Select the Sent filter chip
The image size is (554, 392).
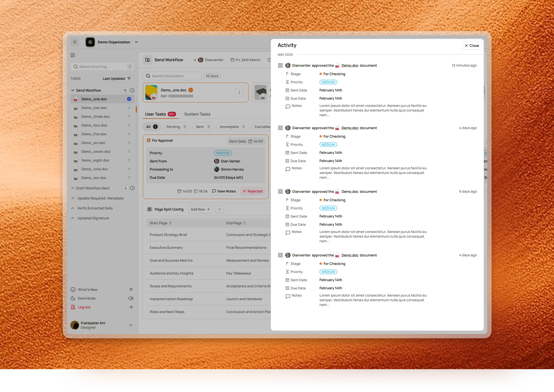click(x=203, y=127)
